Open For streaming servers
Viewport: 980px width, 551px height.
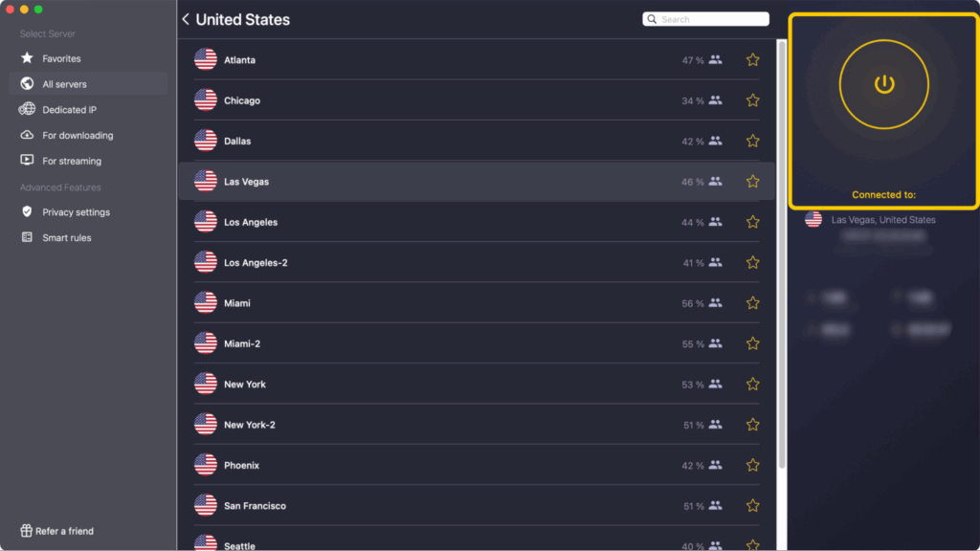point(71,162)
